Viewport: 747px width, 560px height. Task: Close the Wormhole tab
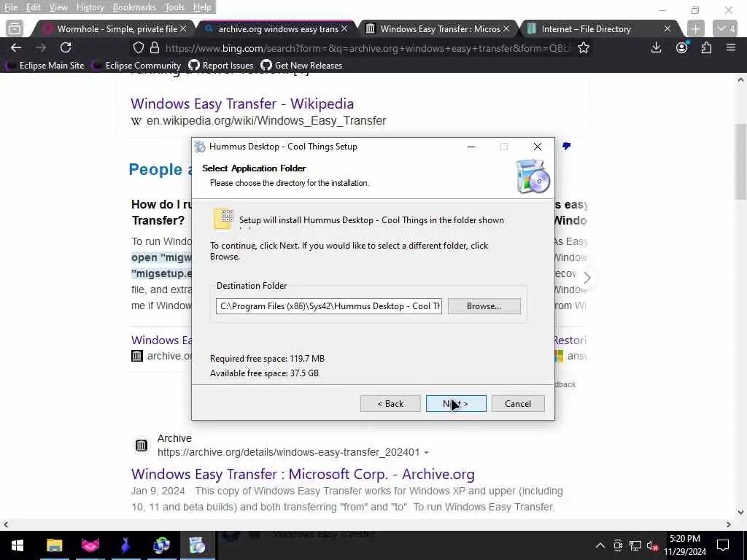click(183, 29)
